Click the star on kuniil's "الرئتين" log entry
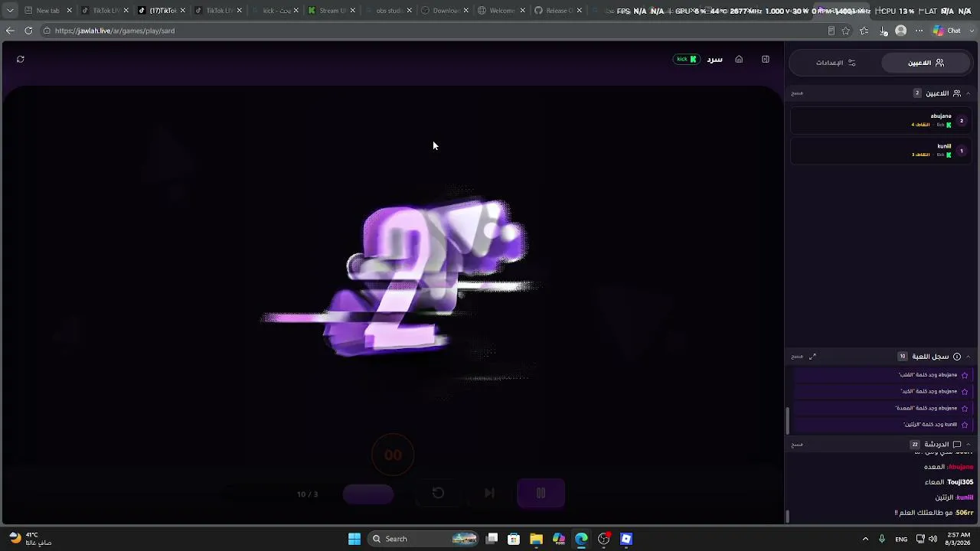 [965, 425]
